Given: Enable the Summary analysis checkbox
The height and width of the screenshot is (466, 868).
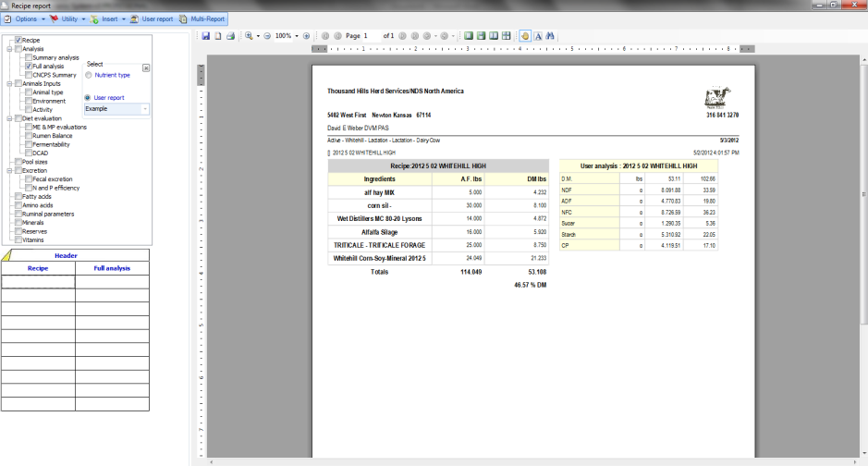Looking at the screenshot, I should (30, 57).
